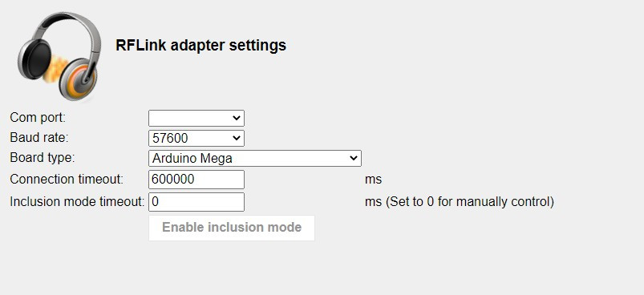Click the Inclusion mode timeout label
The height and width of the screenshot is (295, 644).
point(77,201)
